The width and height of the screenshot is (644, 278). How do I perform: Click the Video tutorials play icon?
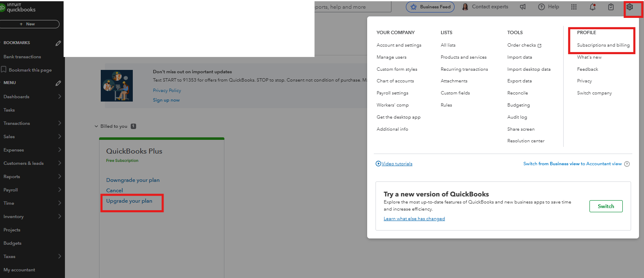pos(378,164)
